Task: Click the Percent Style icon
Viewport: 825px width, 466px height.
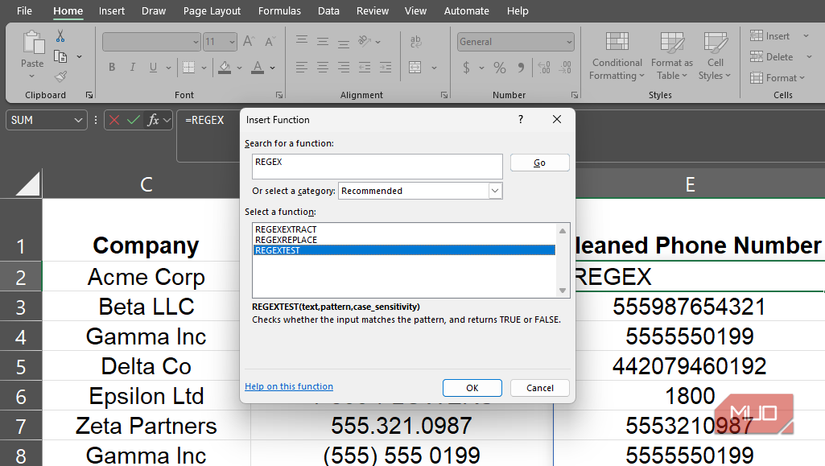Action: [x=499, y=67]
